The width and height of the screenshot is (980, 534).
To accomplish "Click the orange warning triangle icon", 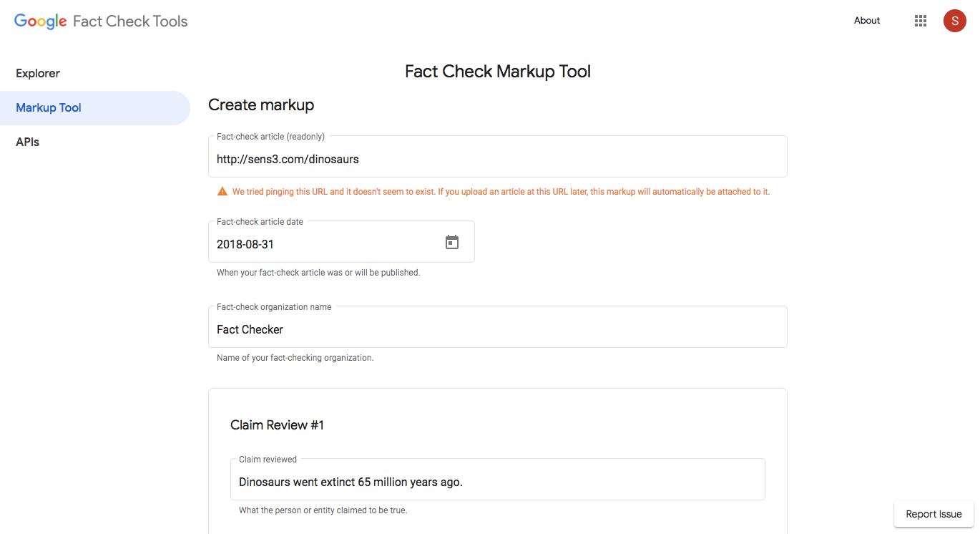I will (x=222, y=192).
